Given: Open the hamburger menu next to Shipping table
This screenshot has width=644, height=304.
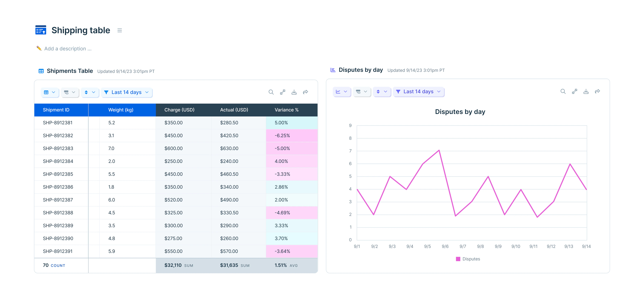Looking at the screenshot, I should coord(119,30).
